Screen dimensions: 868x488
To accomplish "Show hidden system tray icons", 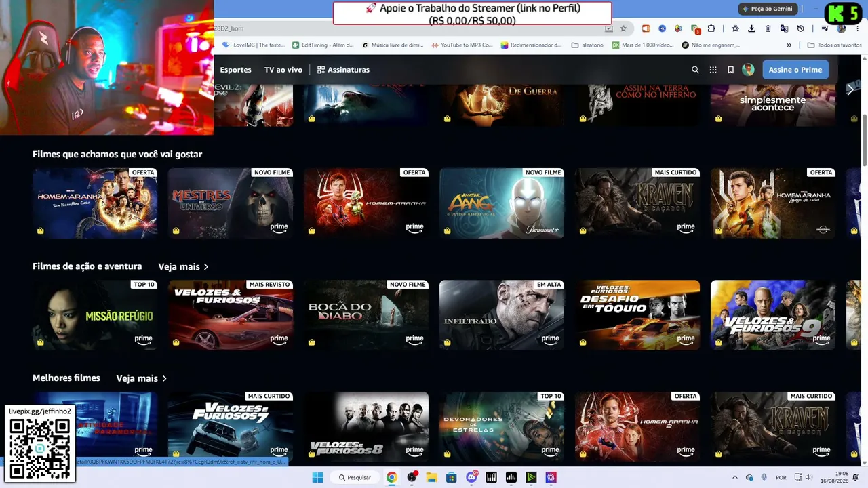I will (734, 477).
